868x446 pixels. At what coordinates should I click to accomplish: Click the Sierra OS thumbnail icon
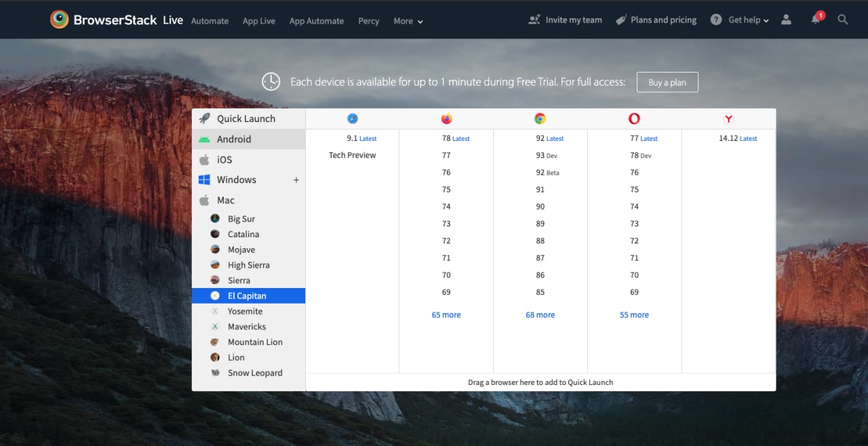[x=215, y=280]
